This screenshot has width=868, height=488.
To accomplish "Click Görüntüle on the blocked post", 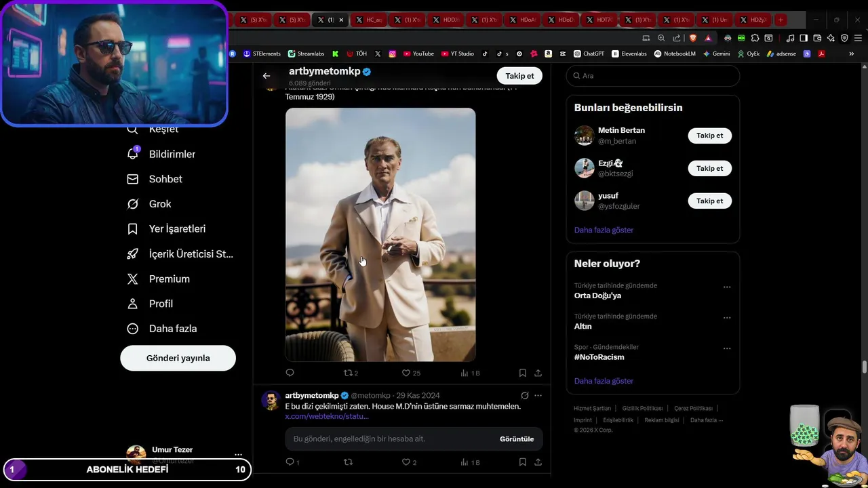I will click(517, 439).
